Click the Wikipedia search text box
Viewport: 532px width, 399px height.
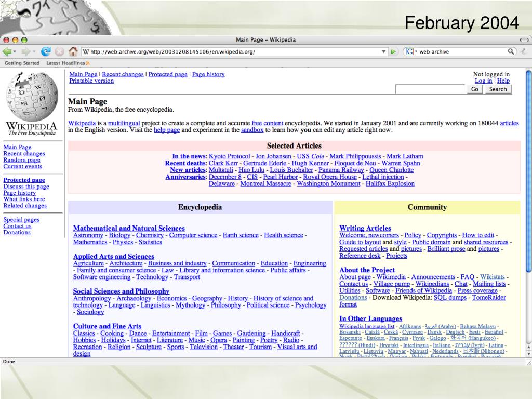[430, 89]
